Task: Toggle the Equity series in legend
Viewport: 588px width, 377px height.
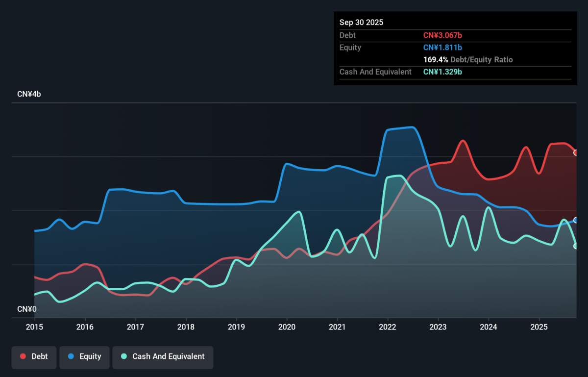Action: [84, 356]
